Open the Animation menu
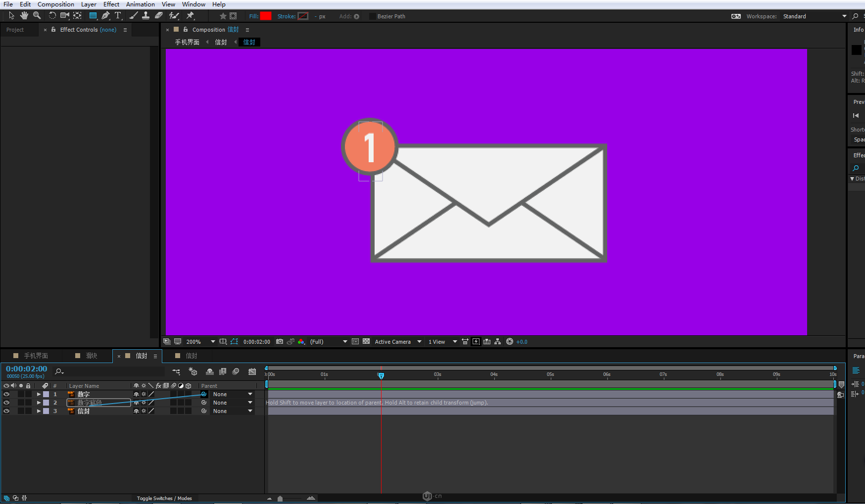This screenshot has height=504, width=865. click(140, 4)
